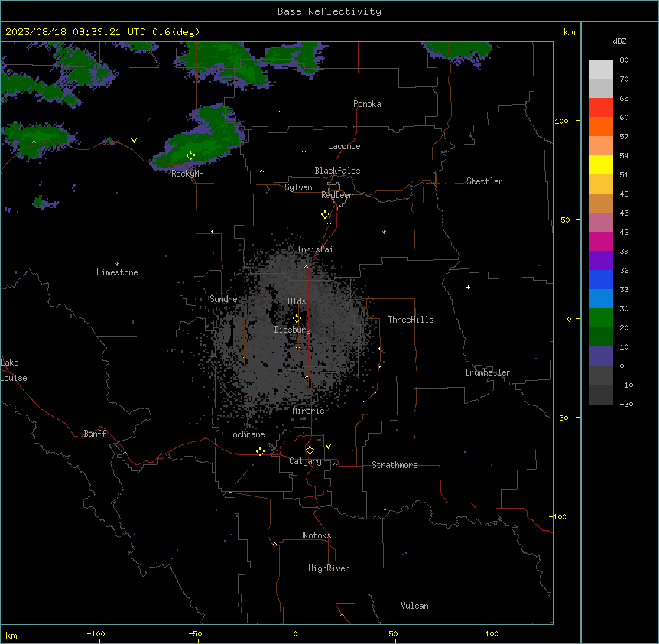Click the yellow station marker near RockyMH
Viewport: 659px width, 644px height.
pos(190,156)
